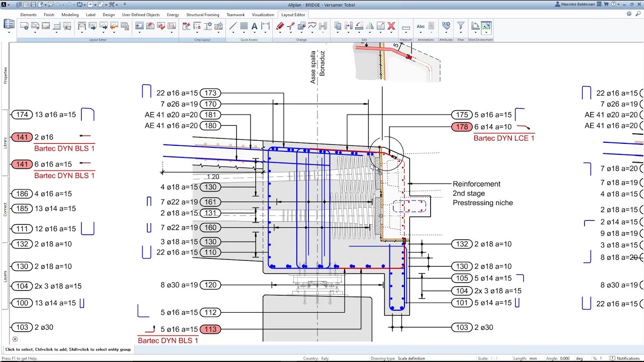Click the Abc annotations icon

pos(421,26)
